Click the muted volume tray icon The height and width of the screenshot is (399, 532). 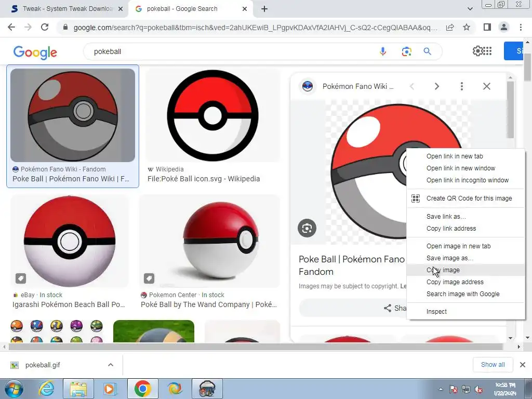click(478, 390)
